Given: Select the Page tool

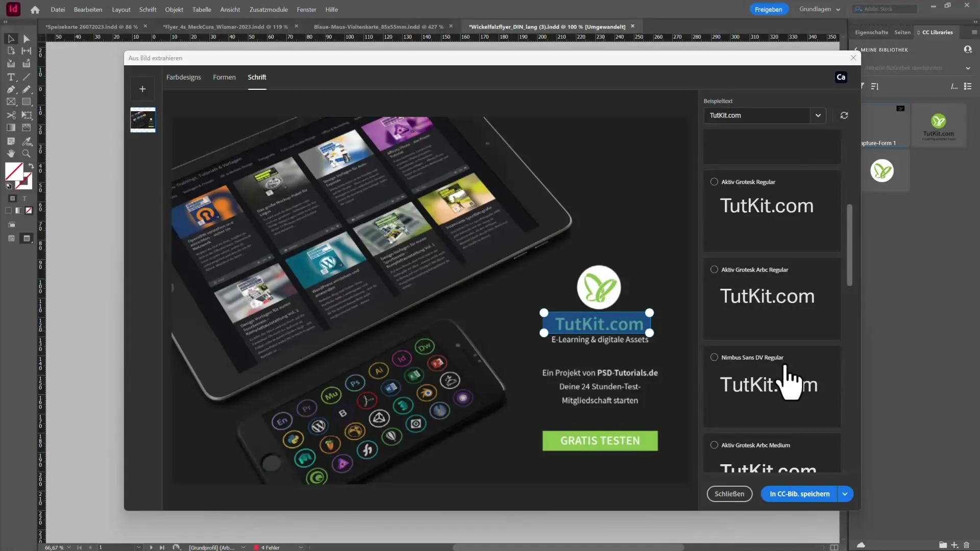Looking at the screenshot, I should coord(11,51).
